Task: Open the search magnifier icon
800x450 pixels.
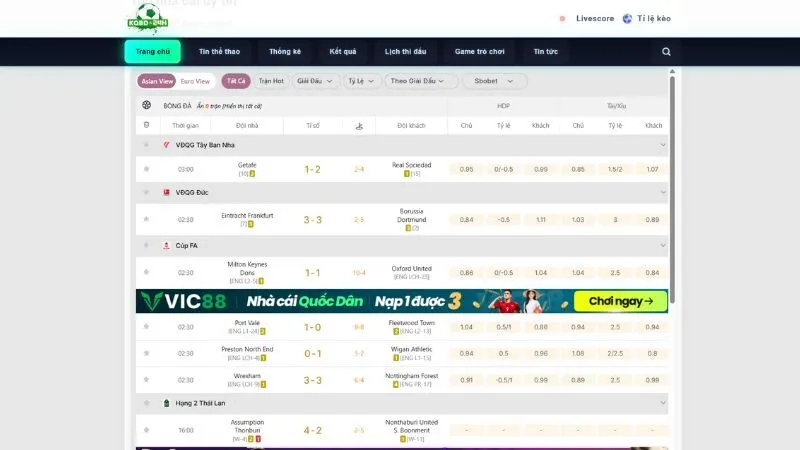Action: 666,52
